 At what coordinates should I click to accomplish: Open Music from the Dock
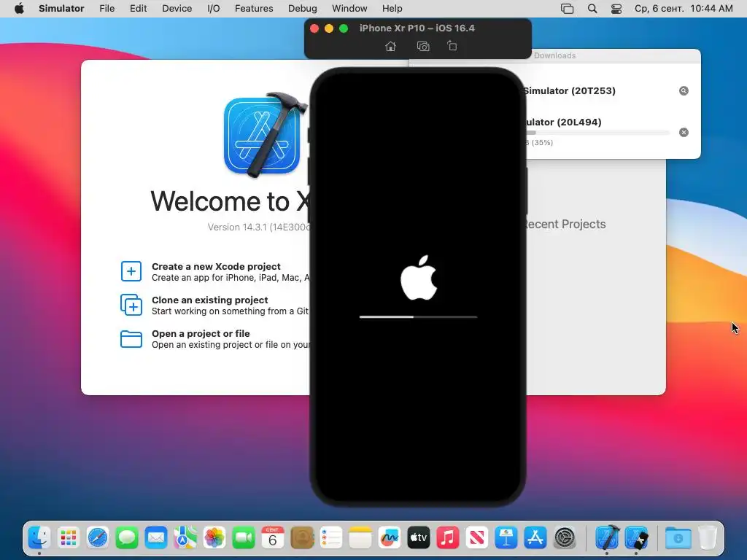tap(448, 538)
